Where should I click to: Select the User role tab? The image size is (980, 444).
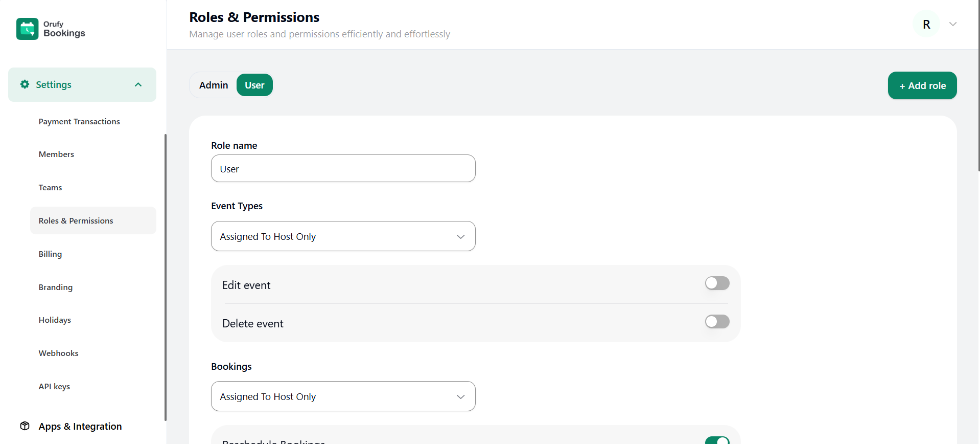[x=254, y=85]
